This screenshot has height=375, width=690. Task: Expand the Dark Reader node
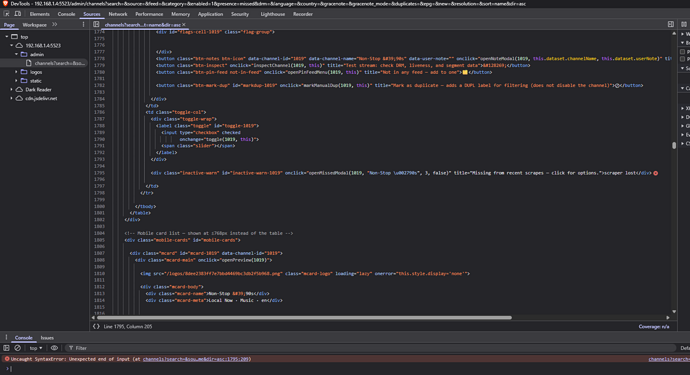12,89
